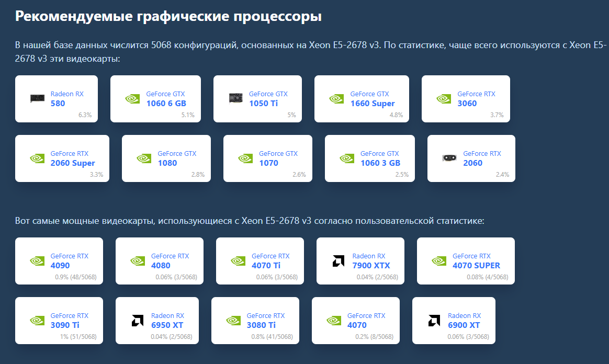Open the GeForce GTX 1050 Ti link
609x364 pixels.
[268, 98]
